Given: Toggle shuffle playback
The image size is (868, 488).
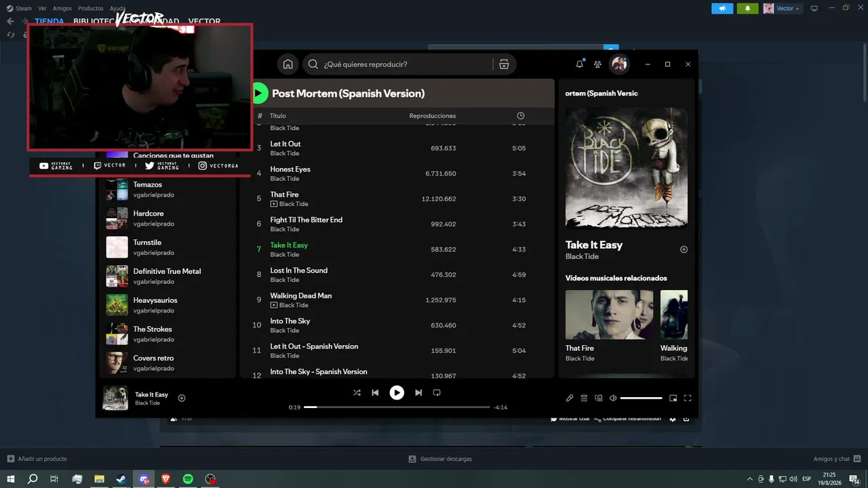Looking at the screenshot, I should pos(357,392).
